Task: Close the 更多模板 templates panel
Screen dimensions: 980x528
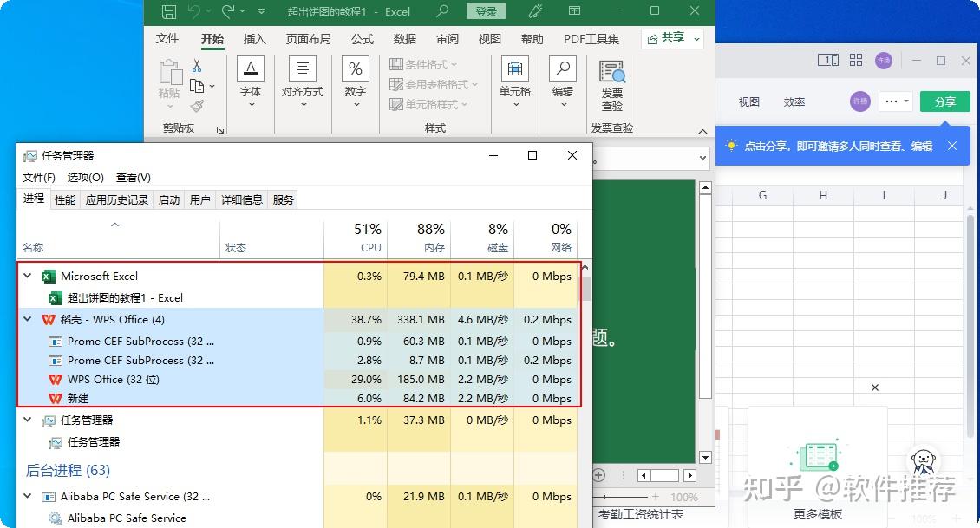Action: coord(875,388)
